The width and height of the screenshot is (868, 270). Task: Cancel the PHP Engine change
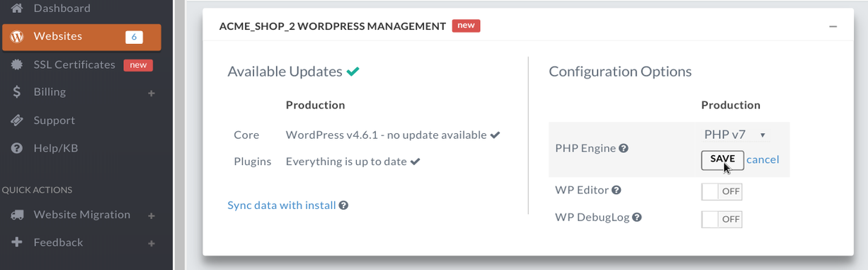[x=763, y=159]
